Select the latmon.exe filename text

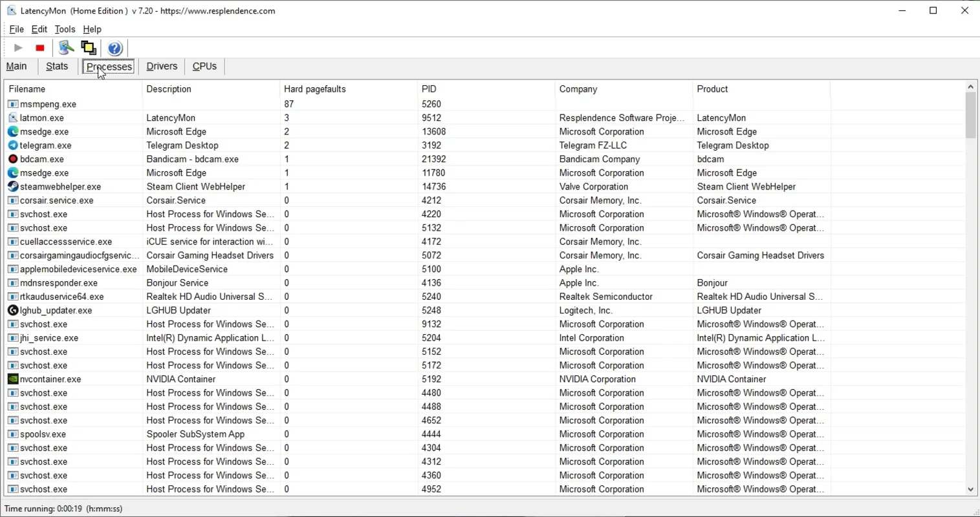click(42, 118)
